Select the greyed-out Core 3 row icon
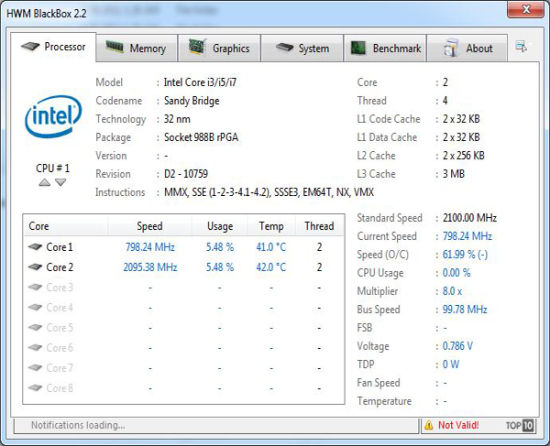This screenshot has width=550, height=446. [x=35, y=287]
